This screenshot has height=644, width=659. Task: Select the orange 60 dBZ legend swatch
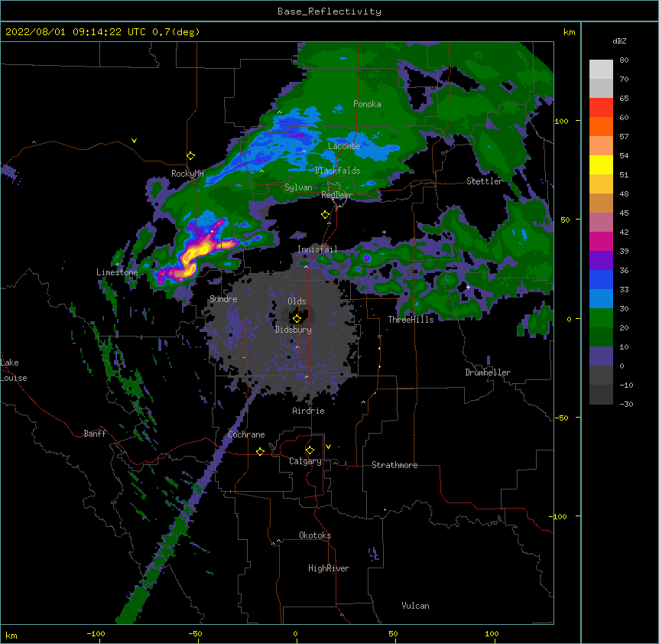(x=601, y=126)
